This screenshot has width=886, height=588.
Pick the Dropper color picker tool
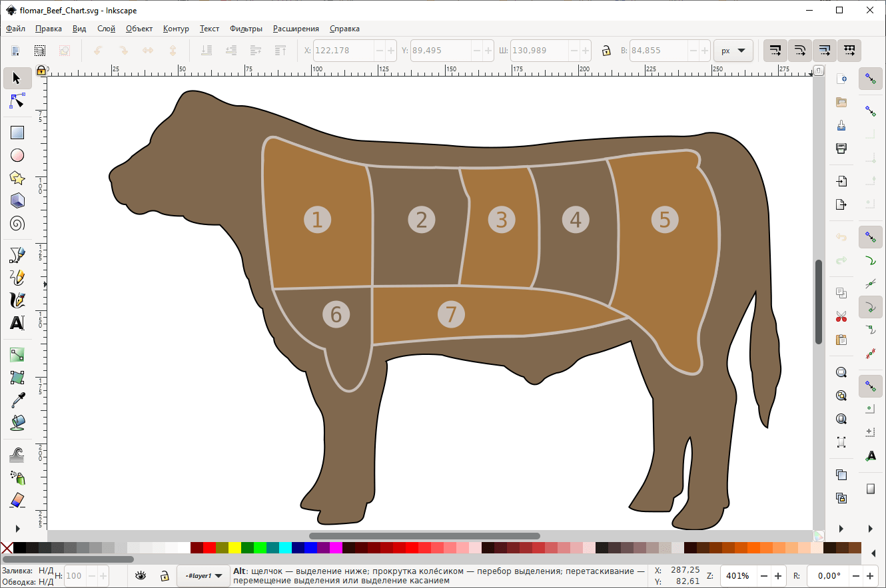coord(17,400)
